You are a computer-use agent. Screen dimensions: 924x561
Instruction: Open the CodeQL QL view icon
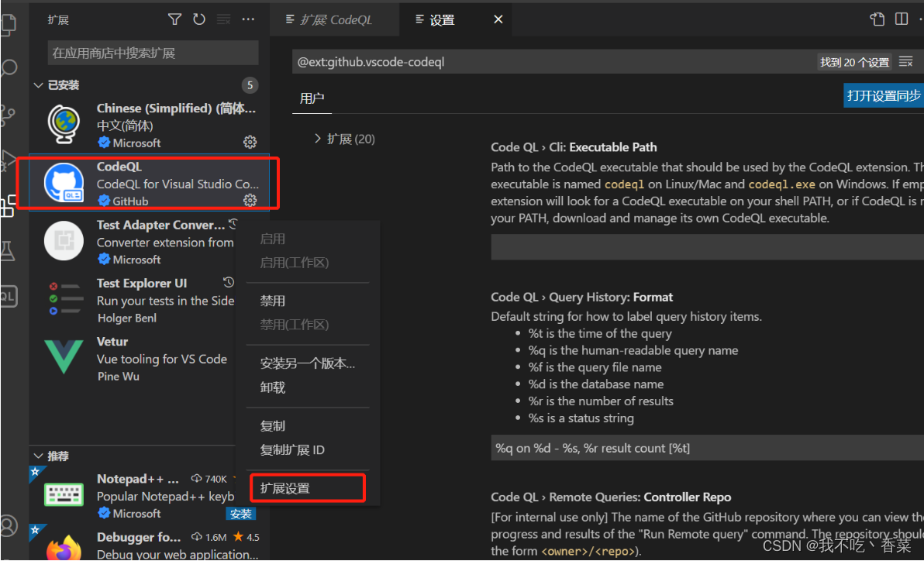pyautogui.click(x=9, y=297)
